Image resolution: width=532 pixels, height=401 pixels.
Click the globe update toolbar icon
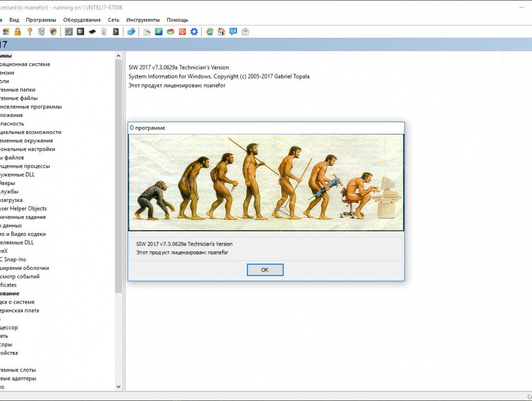click(x=210, y=32)
